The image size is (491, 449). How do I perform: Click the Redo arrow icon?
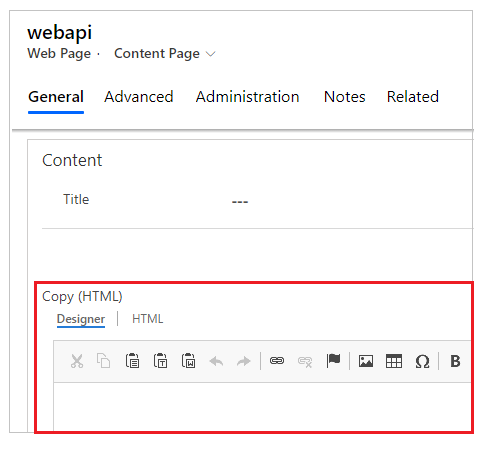pos(243,361)
